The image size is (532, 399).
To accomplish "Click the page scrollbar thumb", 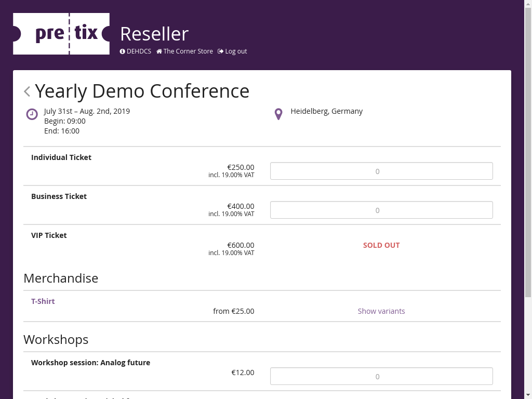I will tap(528, 151).
